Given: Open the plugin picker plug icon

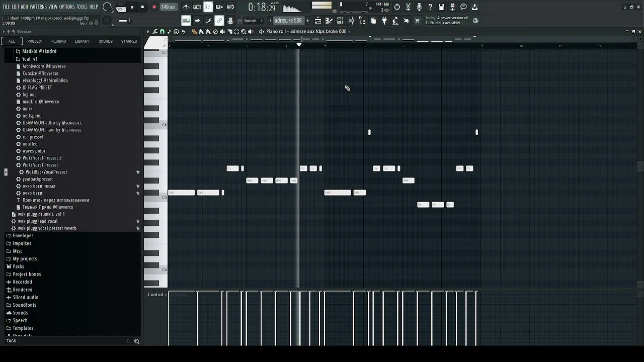Looking at the screenshot, I should [384, 21].
